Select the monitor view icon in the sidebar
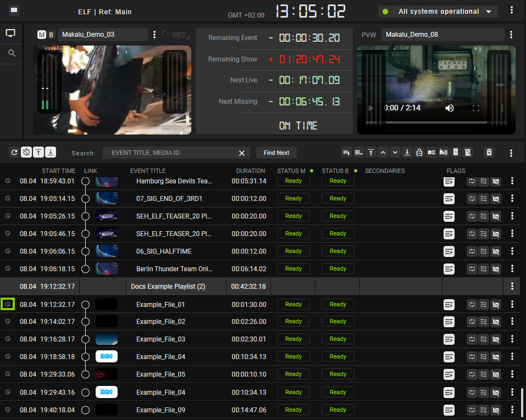 [10, 33]
